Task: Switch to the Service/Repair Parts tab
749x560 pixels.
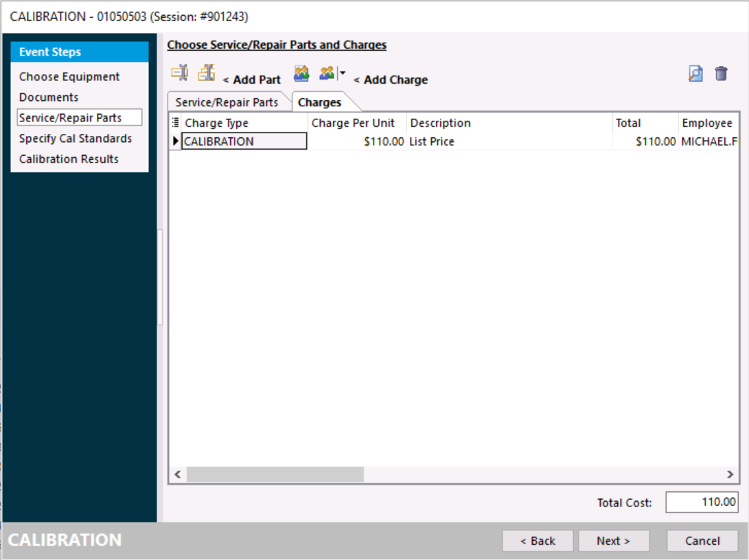Action: (227, 102)
